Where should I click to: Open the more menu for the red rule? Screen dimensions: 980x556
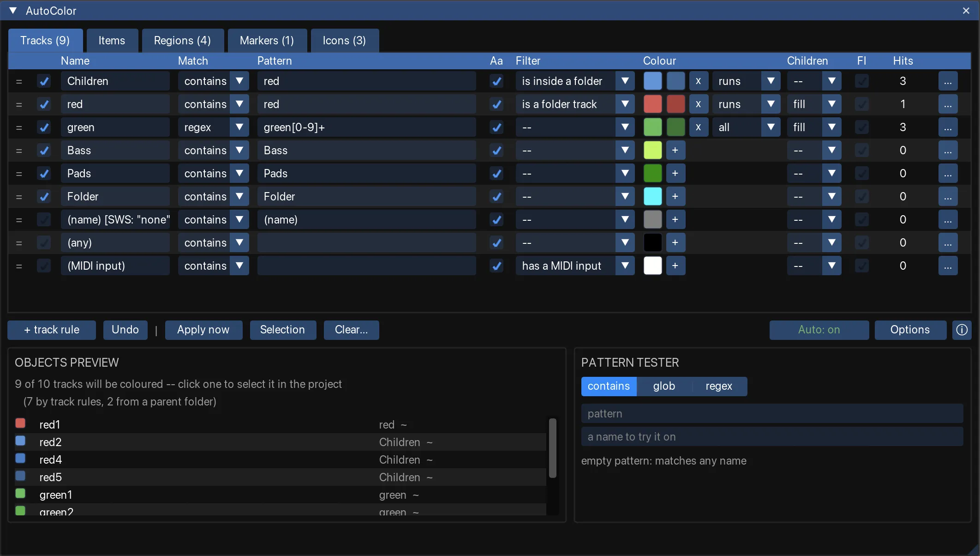(948, 104)
